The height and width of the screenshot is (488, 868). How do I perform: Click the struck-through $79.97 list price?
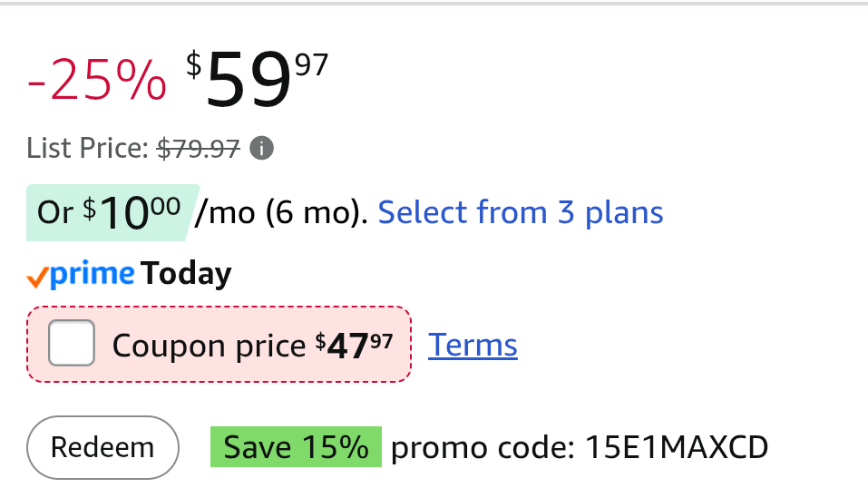point(199,148)
